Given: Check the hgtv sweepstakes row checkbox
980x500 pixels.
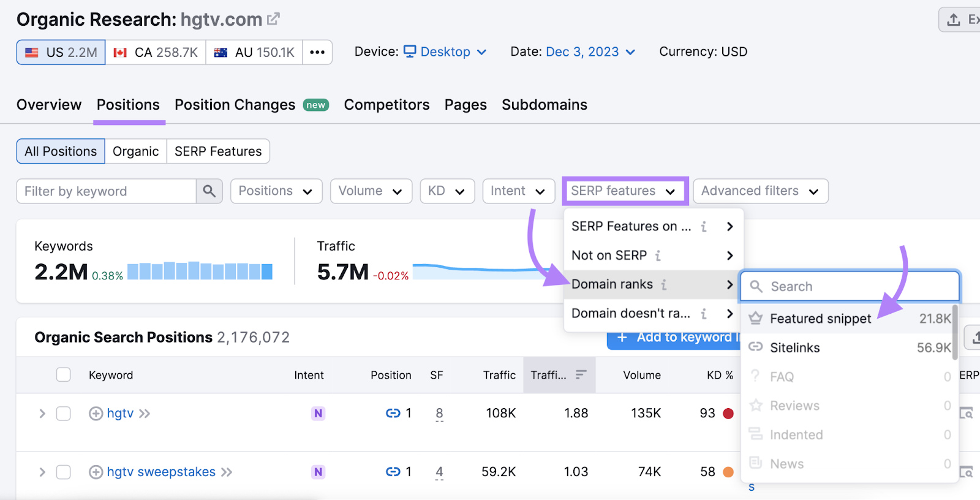Looking at the screenshot, I should pos(64,472).
